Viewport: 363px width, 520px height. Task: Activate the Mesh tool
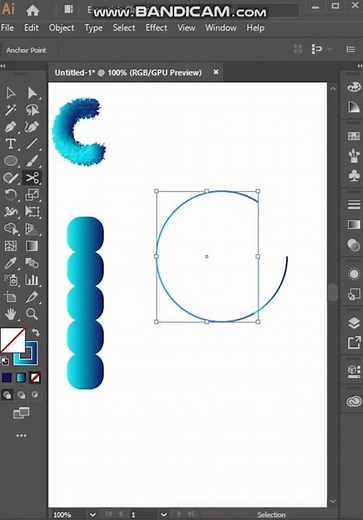pyautogui.click(x=11, y=246)
